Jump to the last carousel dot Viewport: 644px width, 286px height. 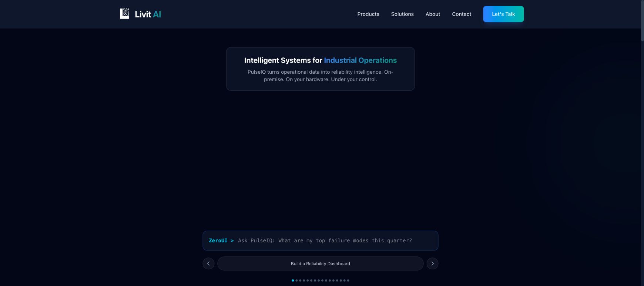348,280
